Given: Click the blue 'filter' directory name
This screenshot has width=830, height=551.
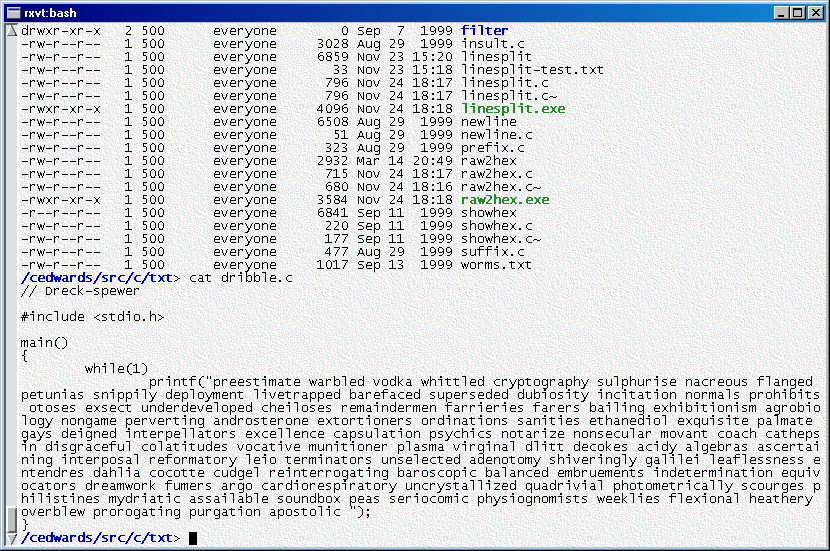Looking at the screenshot, I should [484, 31].
